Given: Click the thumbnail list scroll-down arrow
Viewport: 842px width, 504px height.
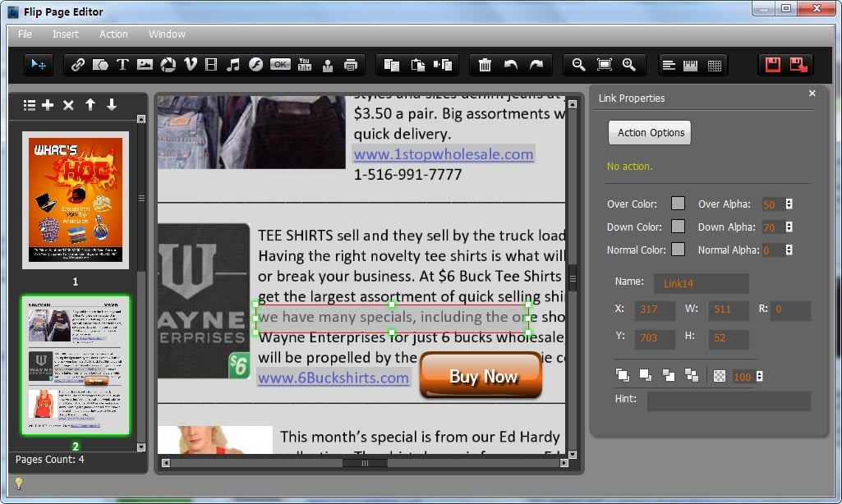Looking at the screenshot, I should pos(141,447).
